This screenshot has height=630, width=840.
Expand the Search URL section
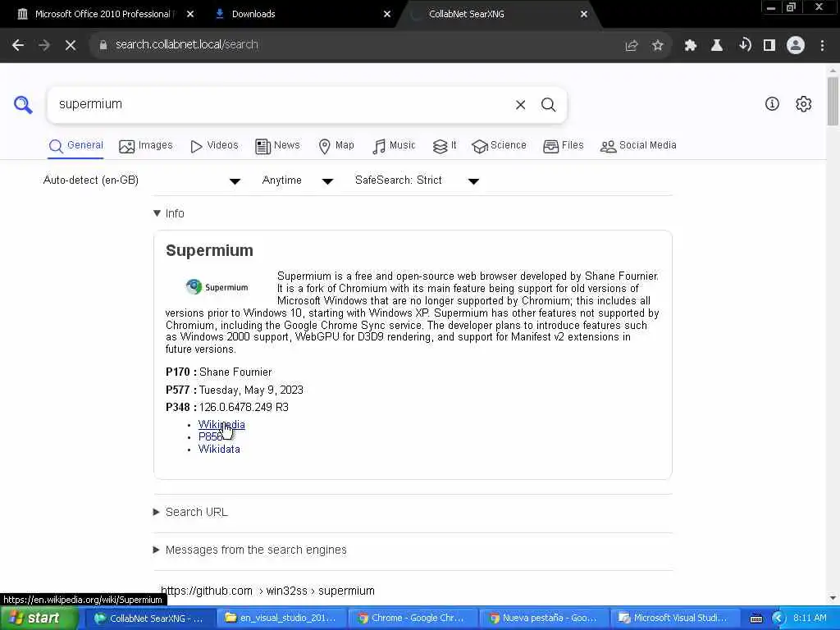[x=190, y=512]
